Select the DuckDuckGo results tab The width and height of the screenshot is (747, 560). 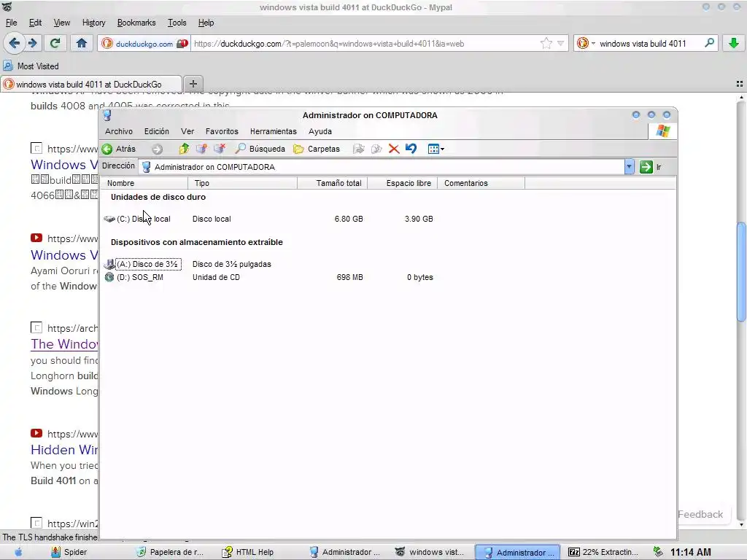[x=90, y=85]
